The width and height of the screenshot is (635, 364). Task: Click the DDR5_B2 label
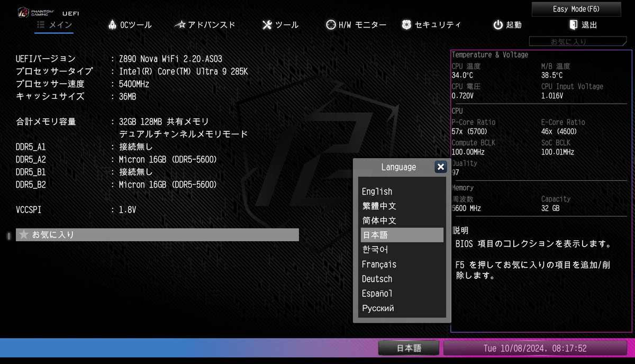pos(31,185)
